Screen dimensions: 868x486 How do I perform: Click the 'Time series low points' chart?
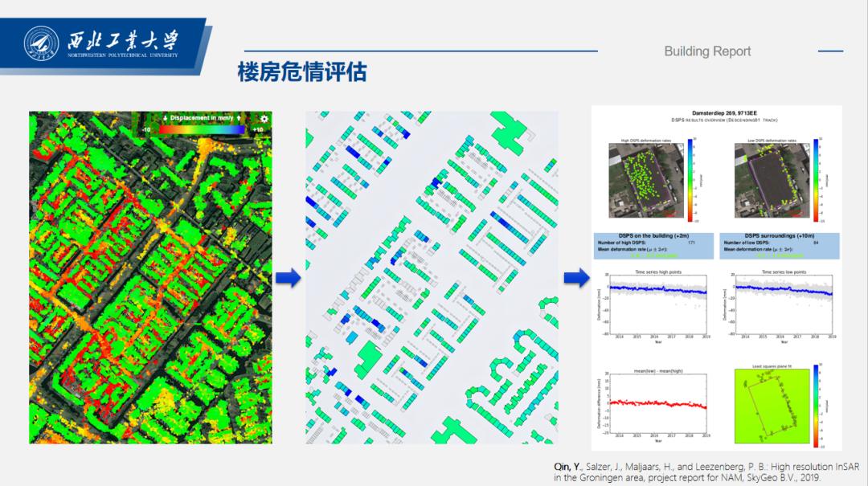coord(783,304)
